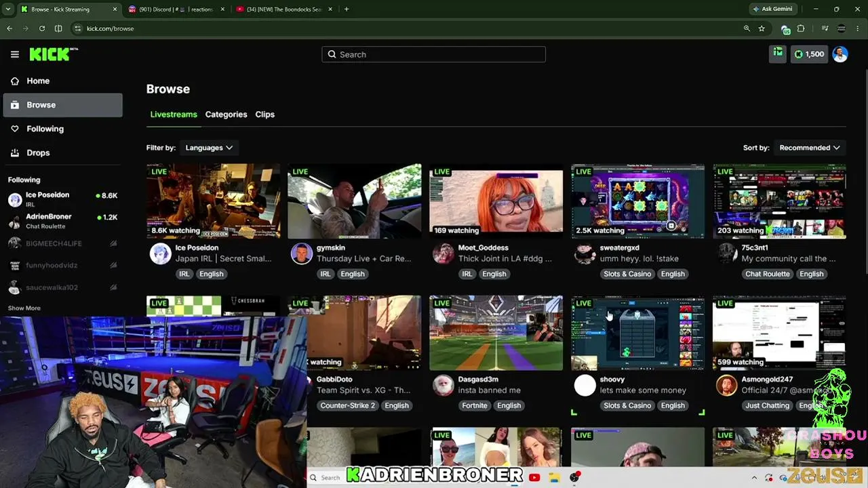Viewport: 868px width, 488px height.
Task: Open the Sort by Recommended dropdown
Action: pos(810,148)
